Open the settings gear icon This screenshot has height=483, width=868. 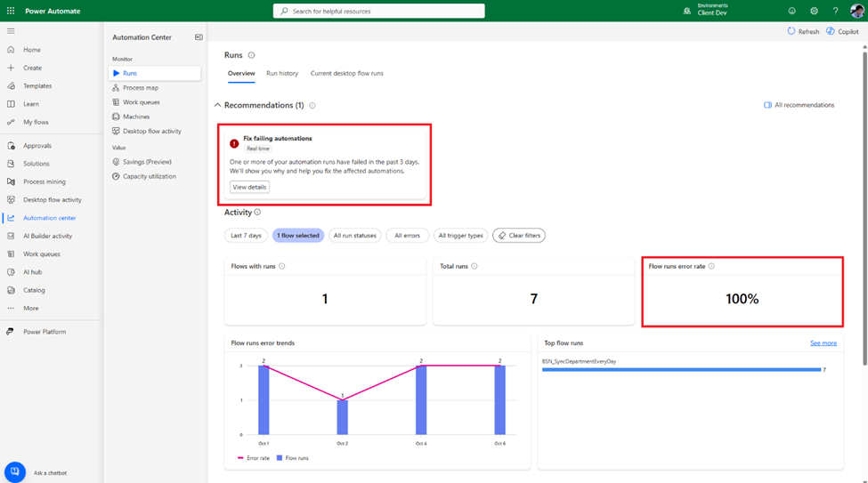tap(814, 11)
